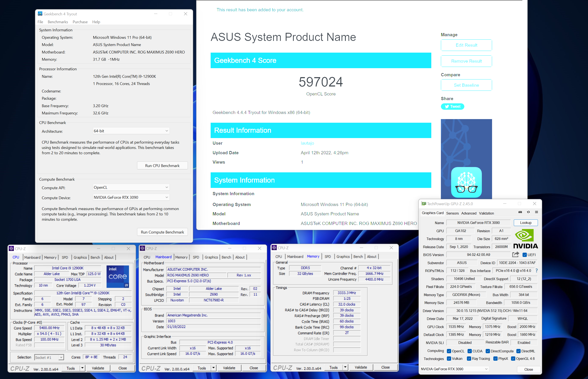Click Close in CPU-Z Mainboard window
This screenshot has width=588, height=379.
[254, 368]
